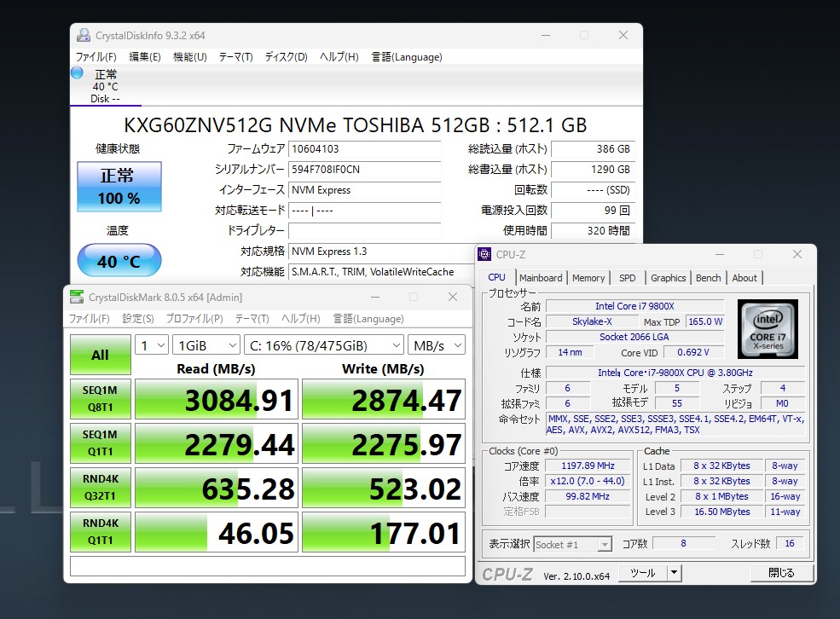Start the SEQ1M Q1T1 test
Image resolution: width=840 pixels, height=619 pixels.
(100, 443)
